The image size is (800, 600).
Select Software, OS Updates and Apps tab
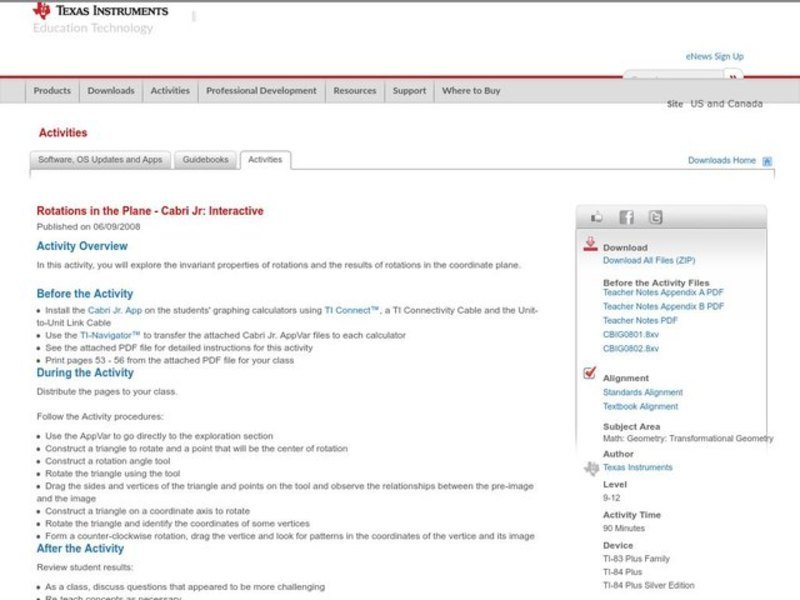[100, 160]
